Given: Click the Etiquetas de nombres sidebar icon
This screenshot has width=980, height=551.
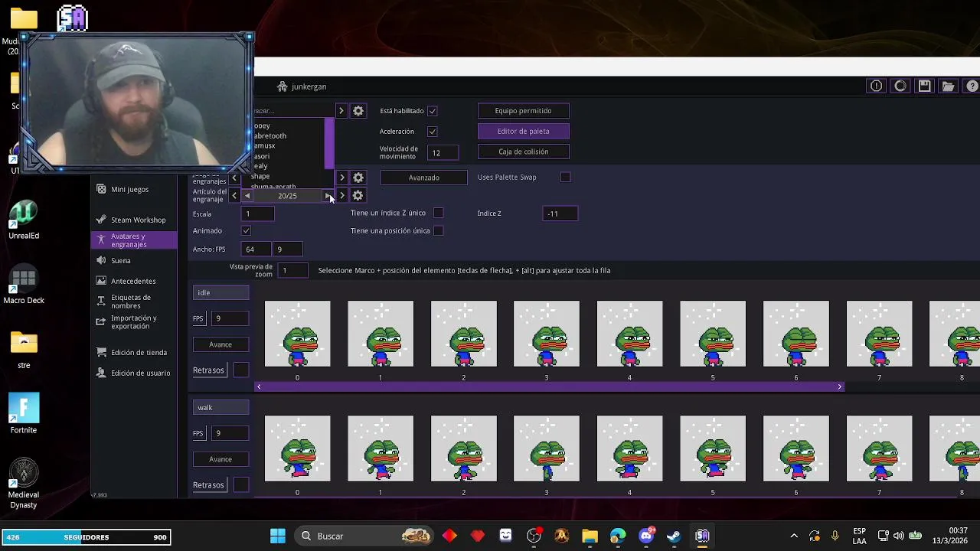Looking at the screenshot, I should (x=101, y=302).
